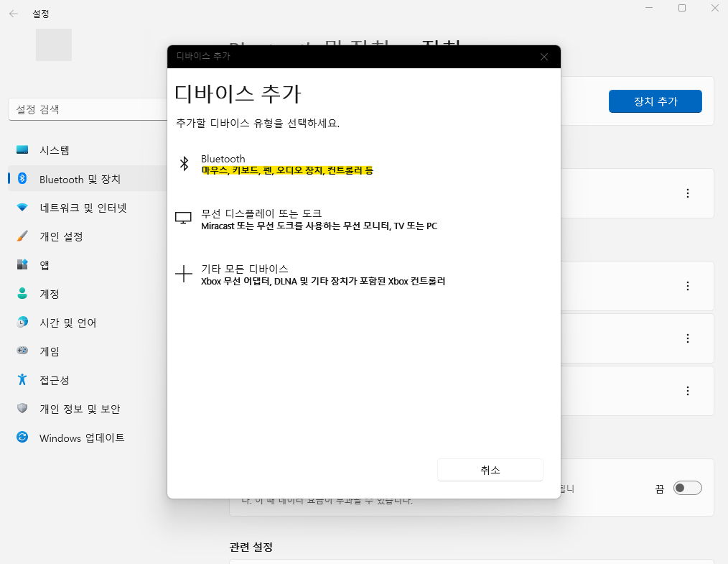Open 계정 settings category
The image size is (728, 564).
(88, 294)
